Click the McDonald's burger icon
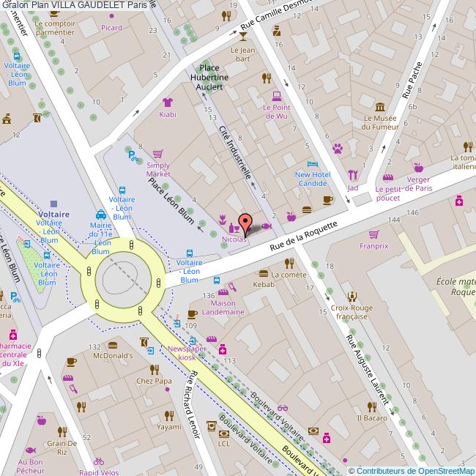This screenshot has width=476, height=476. pos(111,343)
